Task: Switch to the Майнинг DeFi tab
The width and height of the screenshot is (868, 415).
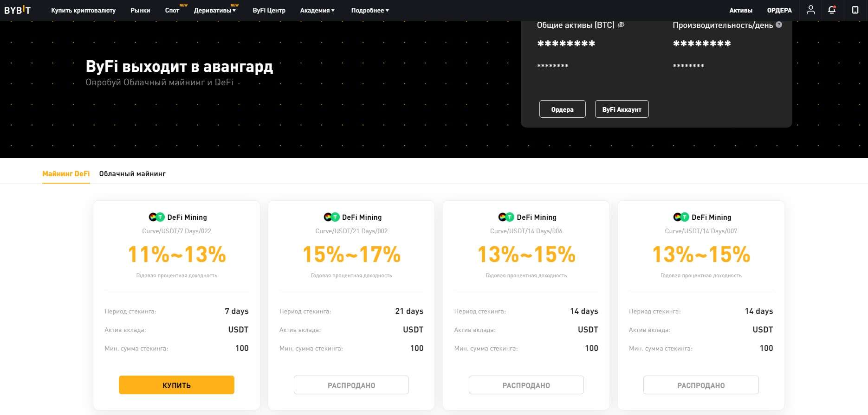Action: (66, 174)
